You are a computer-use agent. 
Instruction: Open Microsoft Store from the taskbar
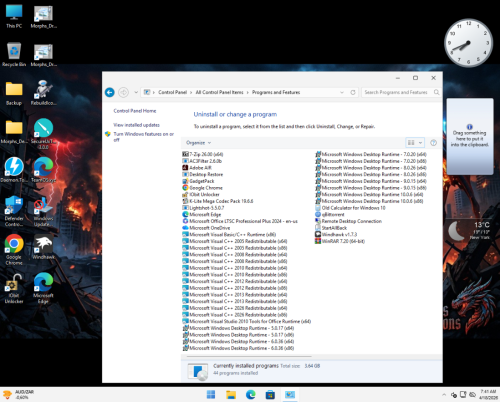270,395
